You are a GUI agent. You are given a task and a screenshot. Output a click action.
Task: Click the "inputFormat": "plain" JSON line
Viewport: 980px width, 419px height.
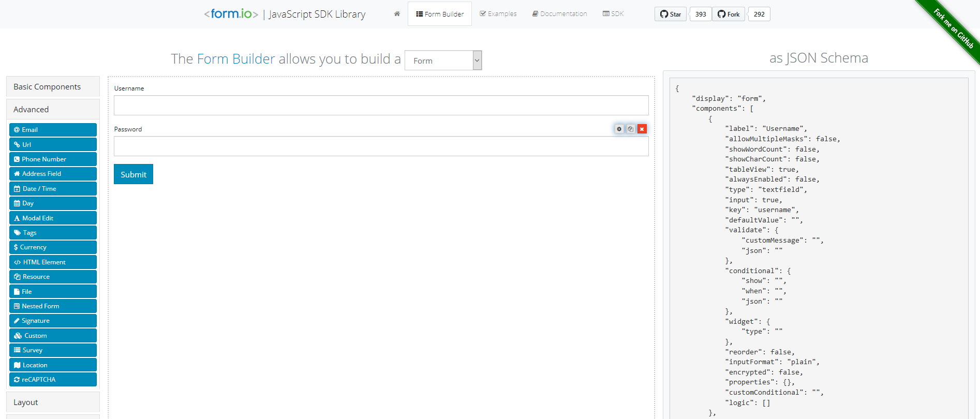pos(772,362)
